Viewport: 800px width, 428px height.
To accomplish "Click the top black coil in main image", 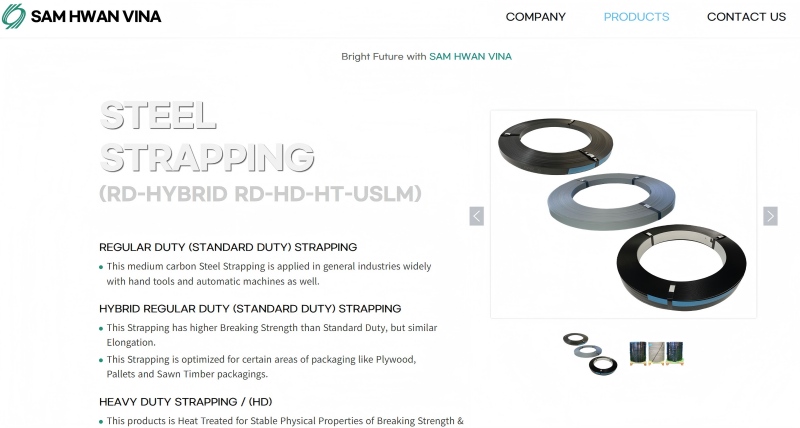I will pos(556,146).
